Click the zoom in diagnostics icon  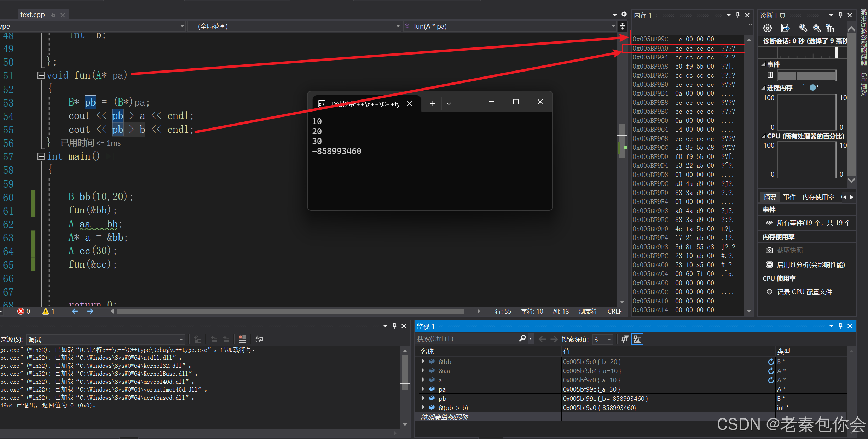coord(803,28)
